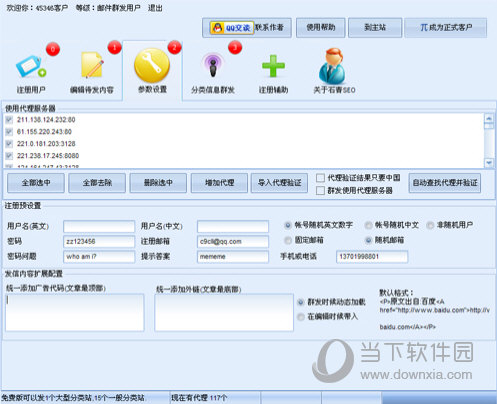The height and width of the screenshot is (404, 497).
Task: Click the 退出 logout link
Action: [x=155, y=8]
